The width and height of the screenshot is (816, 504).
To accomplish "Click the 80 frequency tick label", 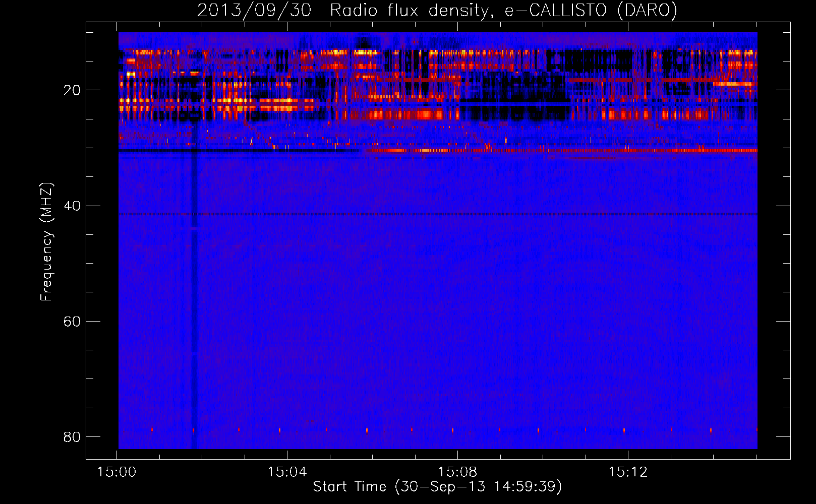I will coord(72,437).
